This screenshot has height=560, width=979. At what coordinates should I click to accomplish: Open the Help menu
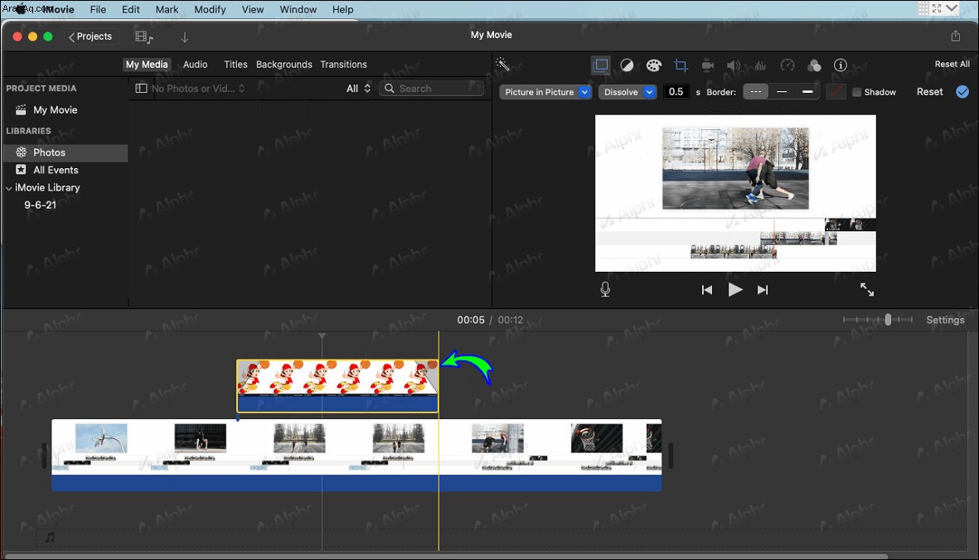pyautogui.click(x=343, y=9)
